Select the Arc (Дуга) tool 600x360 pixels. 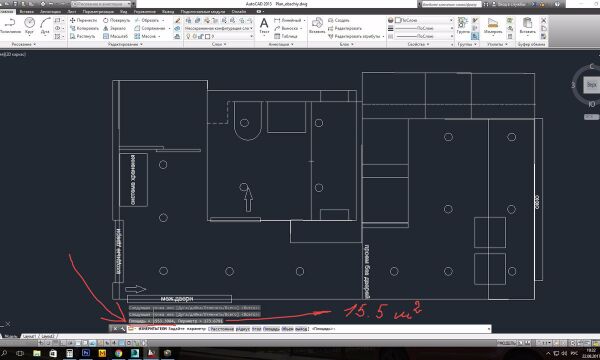pos(45,26)
